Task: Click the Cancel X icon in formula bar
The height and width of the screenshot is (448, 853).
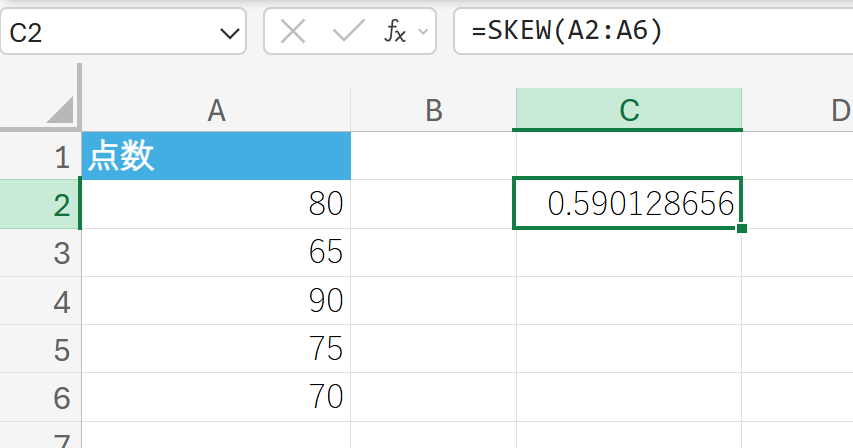Action: point(293,32)
